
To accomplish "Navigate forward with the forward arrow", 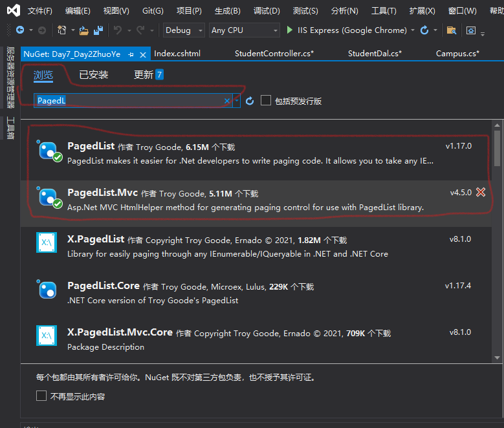I will coord(42,30).
